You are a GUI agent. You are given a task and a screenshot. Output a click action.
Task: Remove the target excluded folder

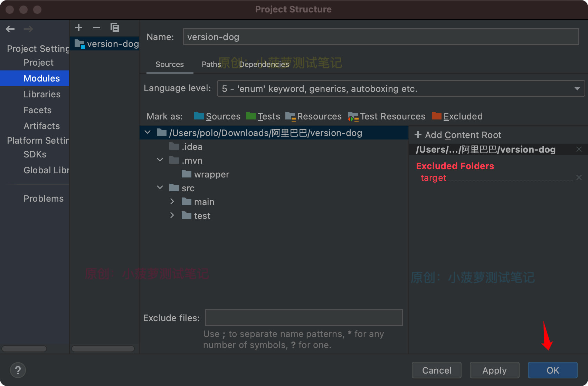pyautogui.click(x=579, y=177)
